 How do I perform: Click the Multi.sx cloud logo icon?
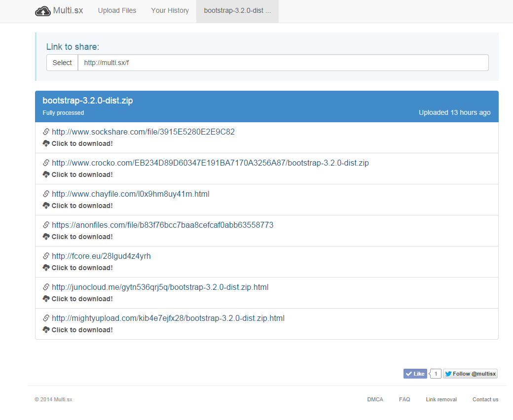click(43, 11)
